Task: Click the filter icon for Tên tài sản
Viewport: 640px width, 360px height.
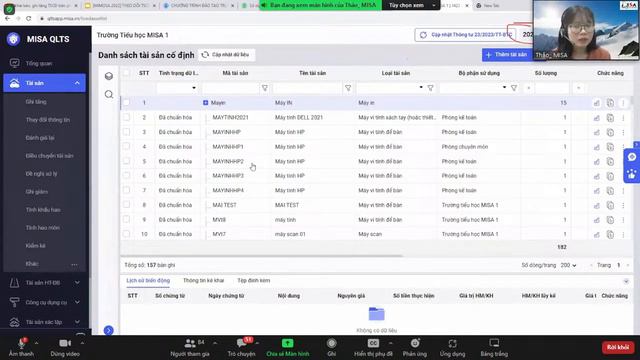Action: click(x=348, y=88)
